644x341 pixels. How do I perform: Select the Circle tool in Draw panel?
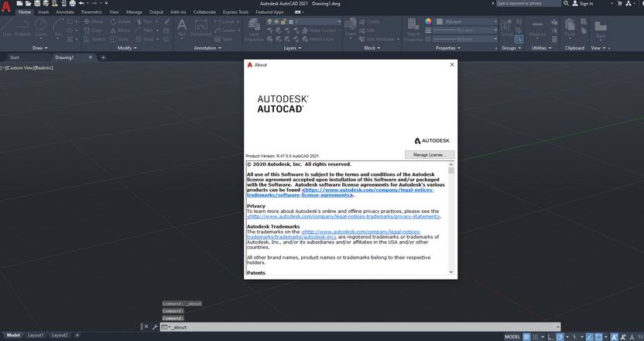pyautogui.click(x=41, y=28)
